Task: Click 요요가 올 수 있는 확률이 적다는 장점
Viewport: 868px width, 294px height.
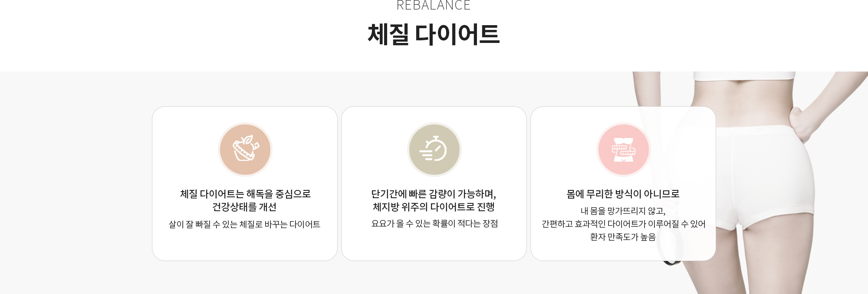Action: (x=434, y=224)
